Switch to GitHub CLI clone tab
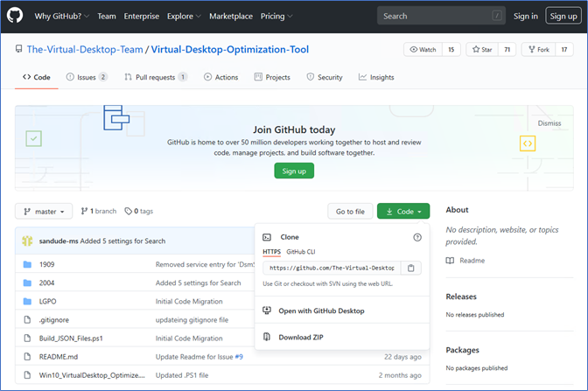 point(301,252)
